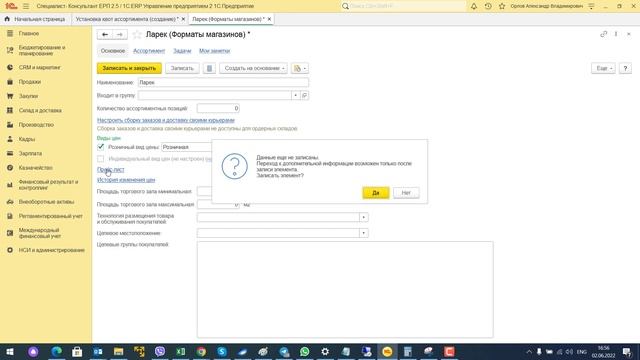Open Казначейство section in the sidebar
640x360 pixels.
36,167
